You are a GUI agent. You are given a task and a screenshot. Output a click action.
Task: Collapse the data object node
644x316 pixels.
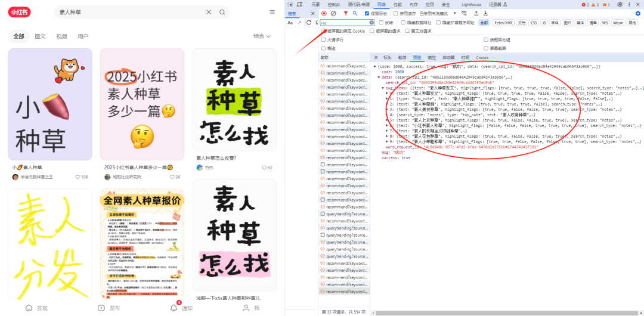(379, 78)
